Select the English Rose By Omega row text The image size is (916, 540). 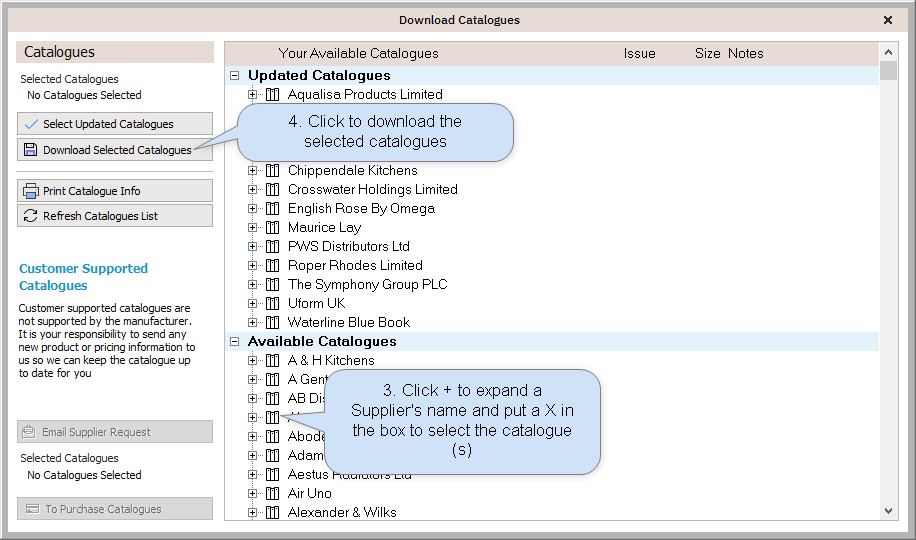pyautogui.click(x=361, y=209)
